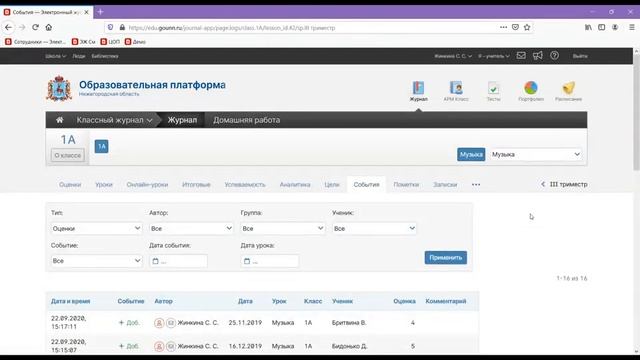Open the Журнал icon in header
Screen dimensions: 640x360
418,91
